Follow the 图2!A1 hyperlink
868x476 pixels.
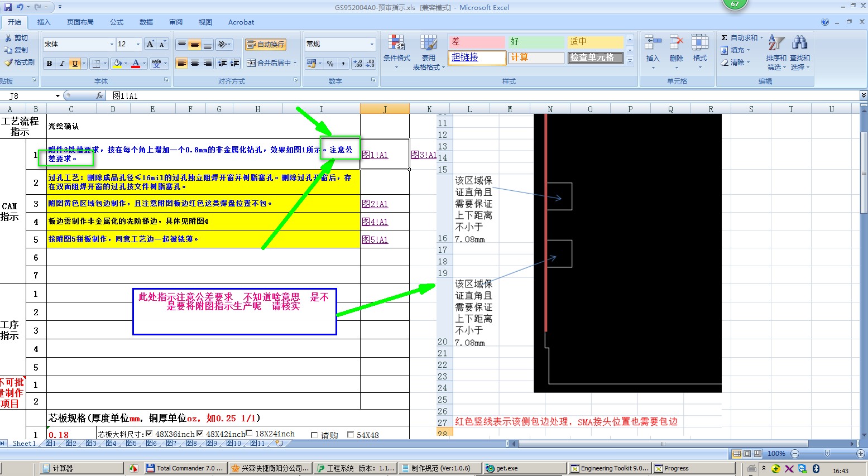point(375,204)
